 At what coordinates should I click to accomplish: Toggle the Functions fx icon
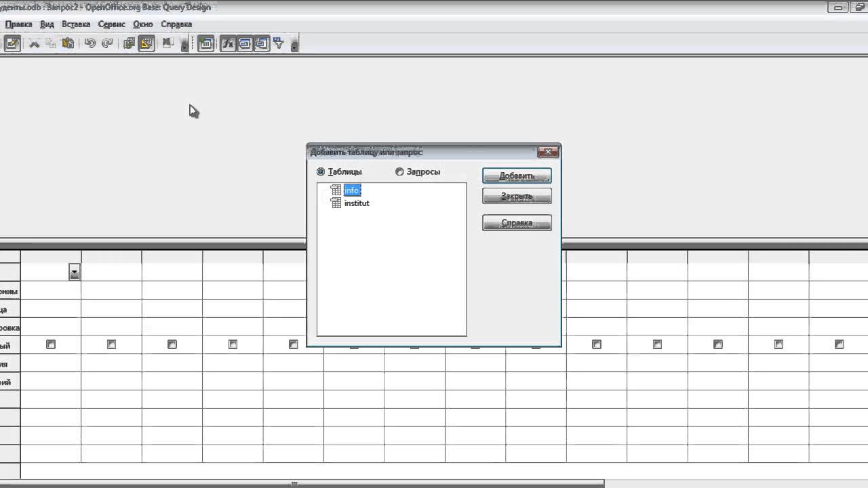coord(228,43)
